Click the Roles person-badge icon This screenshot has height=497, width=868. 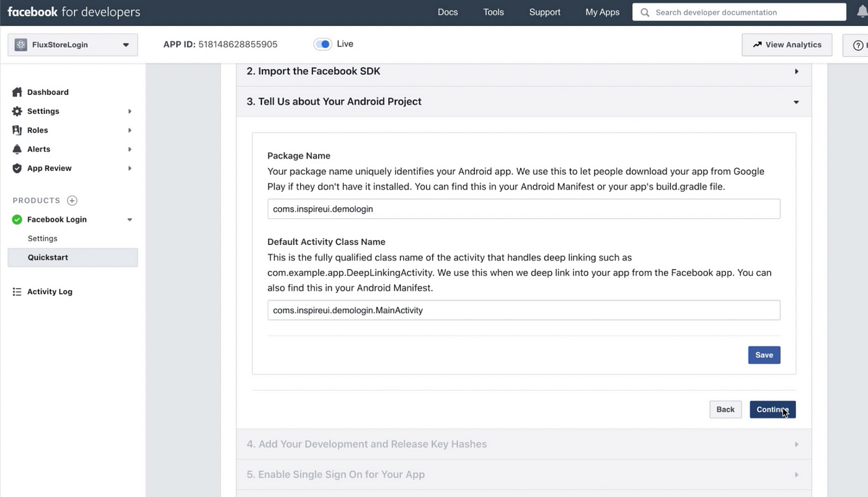click(17, 130)
